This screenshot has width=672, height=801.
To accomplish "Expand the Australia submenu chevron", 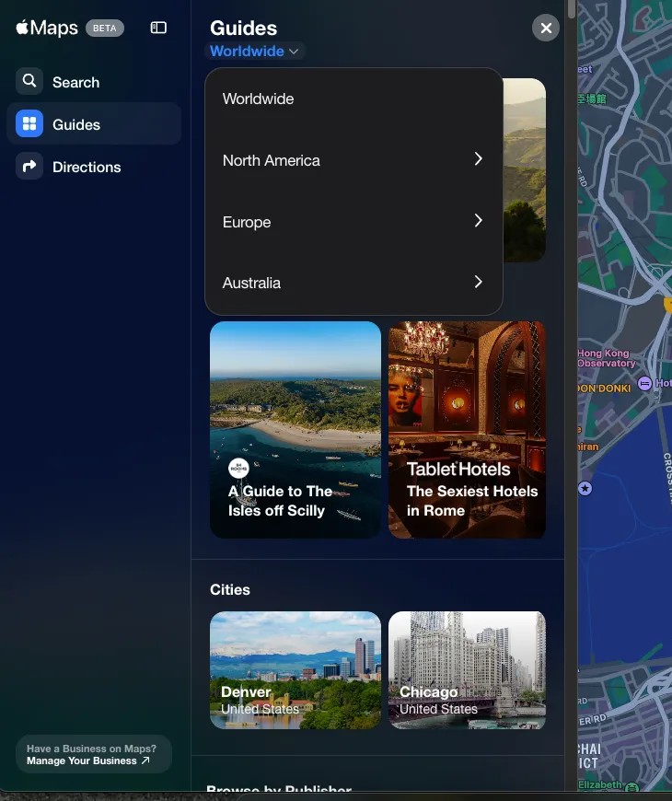I will click(478, 282).
